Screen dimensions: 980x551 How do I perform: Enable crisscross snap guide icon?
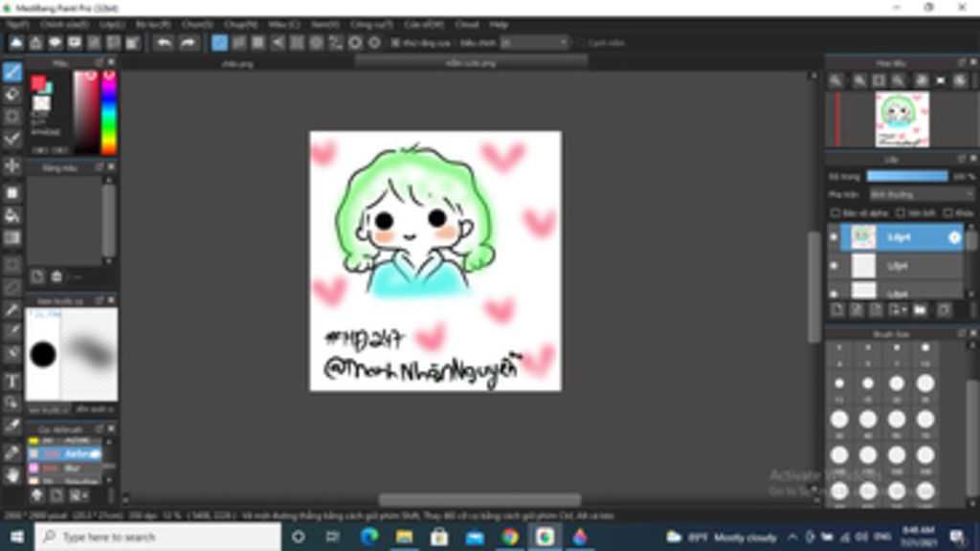tap(258, 43)
